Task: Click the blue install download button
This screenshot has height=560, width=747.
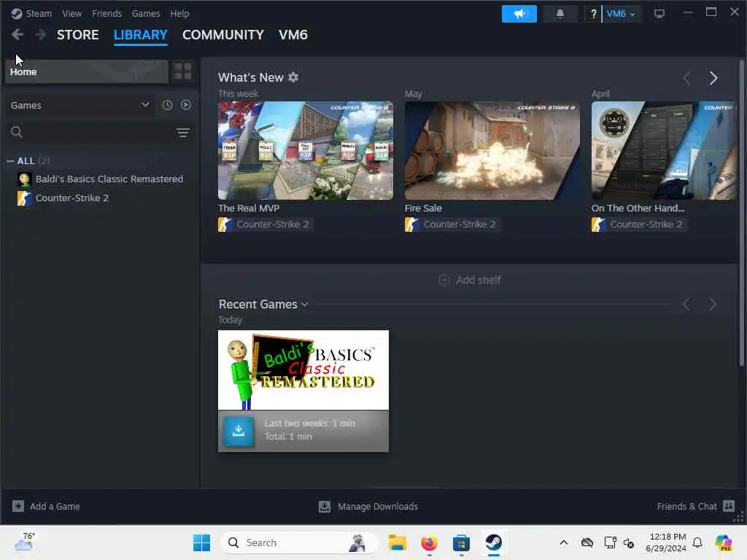Action: point(239,432)
